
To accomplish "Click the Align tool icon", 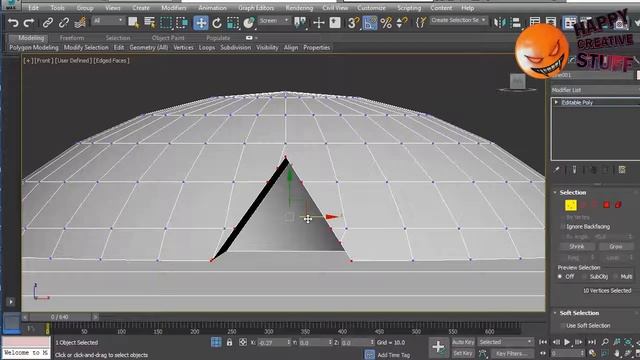I will 515,22.
